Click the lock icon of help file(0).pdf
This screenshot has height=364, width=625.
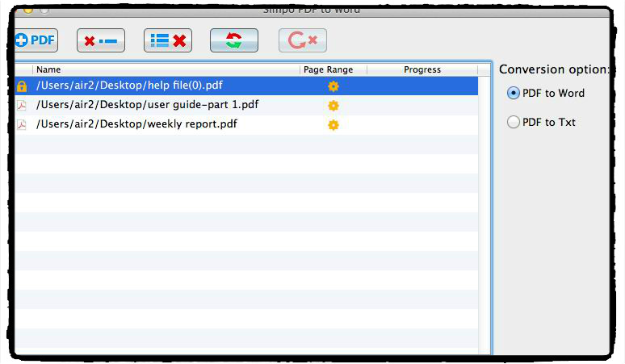click(22, 86)
